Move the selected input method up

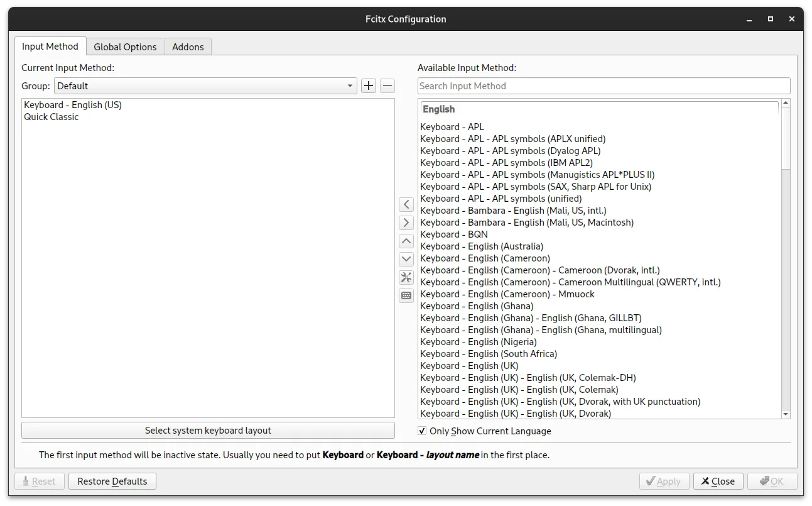tap(406, 241)
